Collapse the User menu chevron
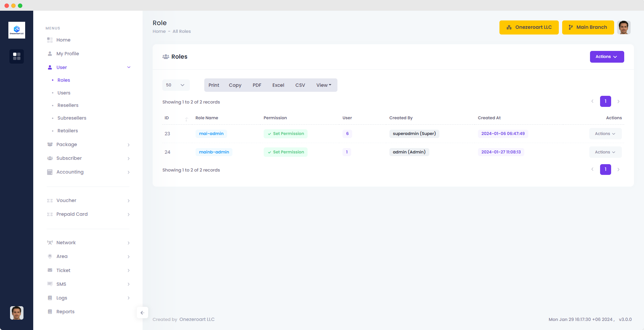Viewport: 644px width, 330px height. coord(129,67)
